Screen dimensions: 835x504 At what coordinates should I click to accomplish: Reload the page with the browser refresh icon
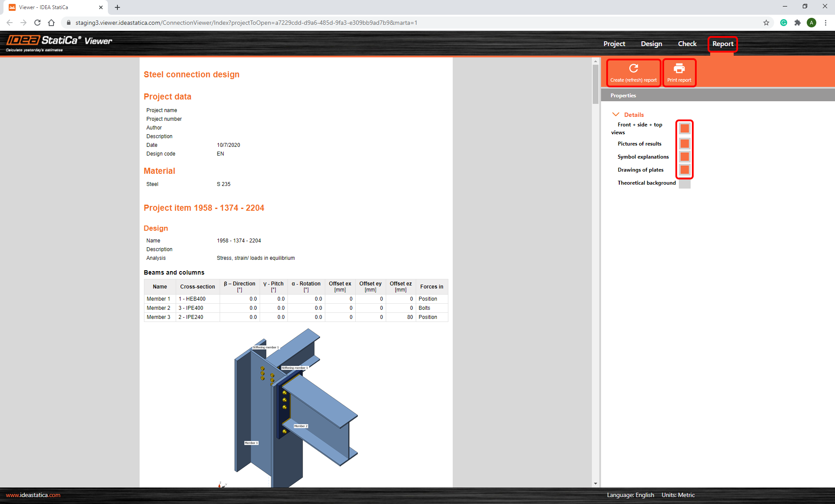pos(37,23)
